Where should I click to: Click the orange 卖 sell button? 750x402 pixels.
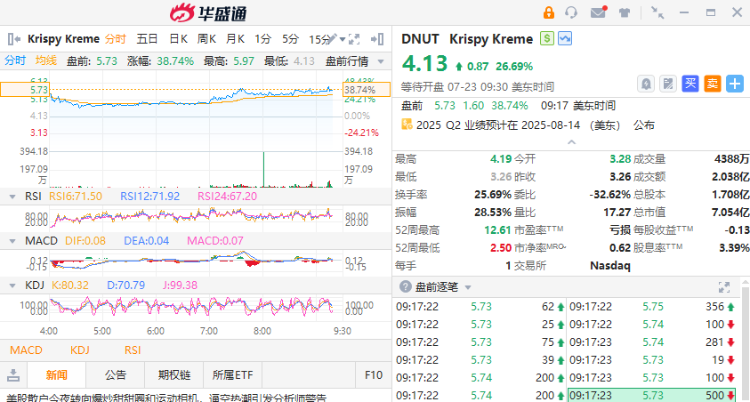[x=712, y=84]
